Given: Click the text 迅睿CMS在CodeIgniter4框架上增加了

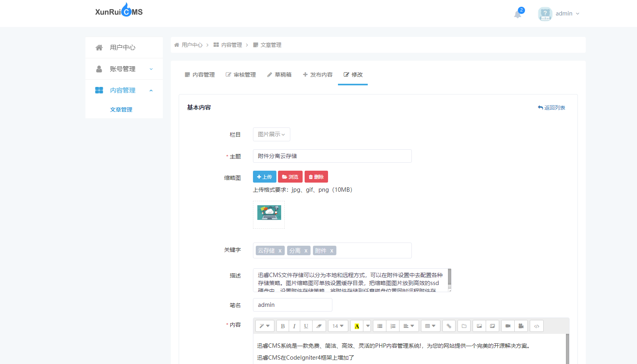Looking at the screenshot, I should pos(305,358).
